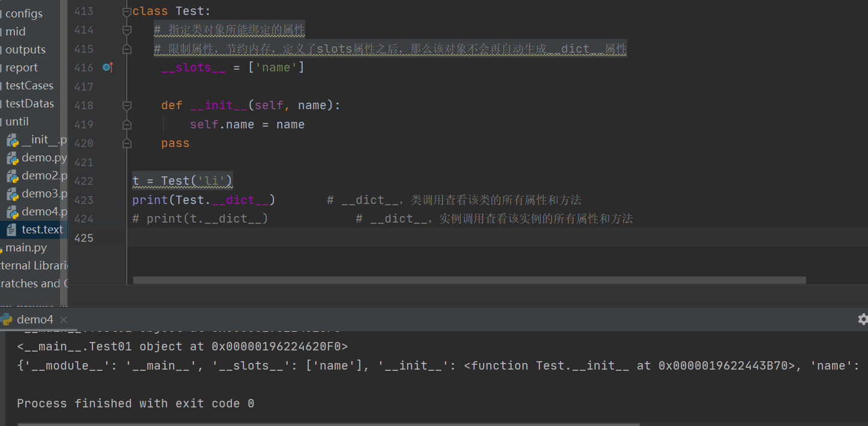Click the editor horizontal scrollbar
This screenshot has width=868, height=426.
pos(469,280)
